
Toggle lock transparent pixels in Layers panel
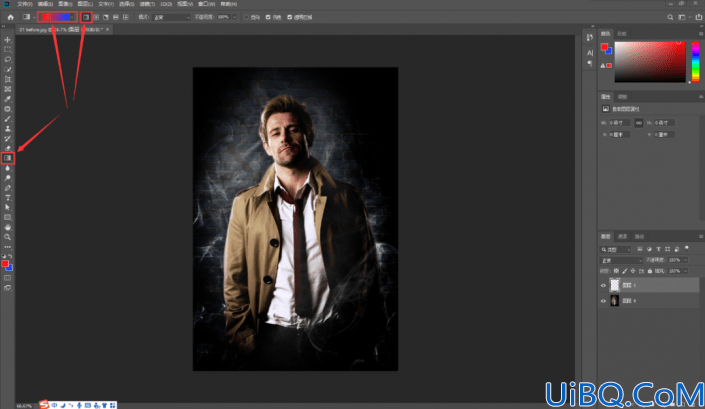pos(616,271)
